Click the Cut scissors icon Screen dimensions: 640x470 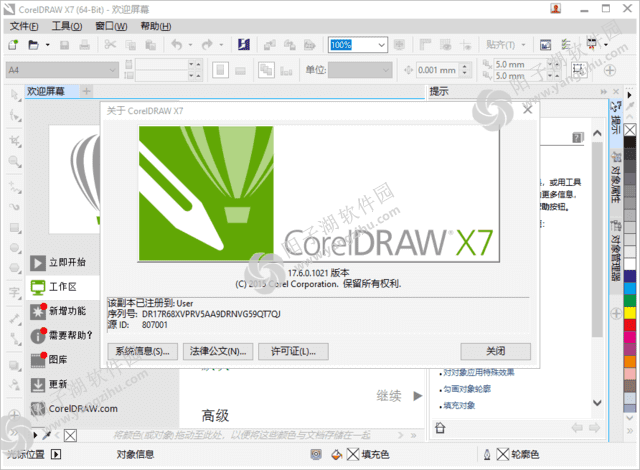tap(110, 44)
